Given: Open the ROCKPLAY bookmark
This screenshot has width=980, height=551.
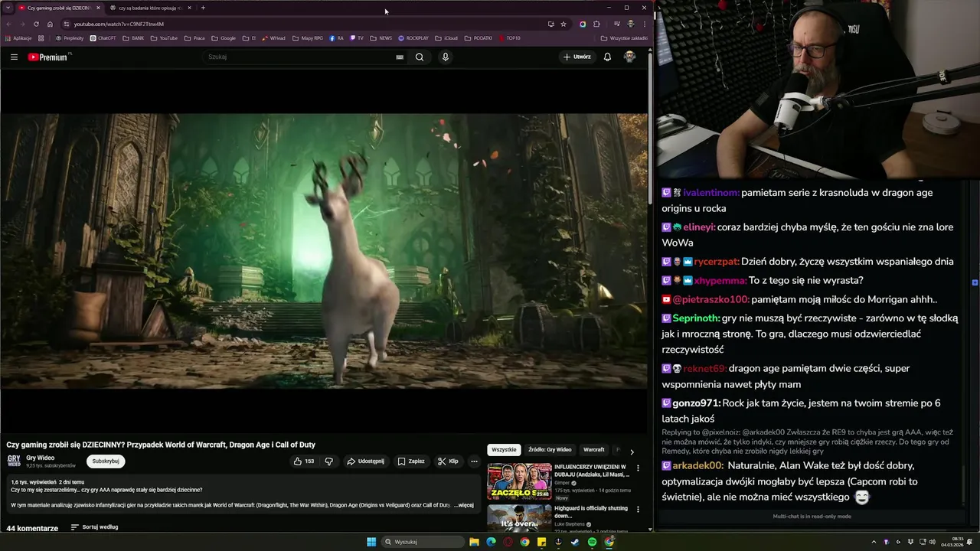Looking at the screenshot, I should (413, 37).
